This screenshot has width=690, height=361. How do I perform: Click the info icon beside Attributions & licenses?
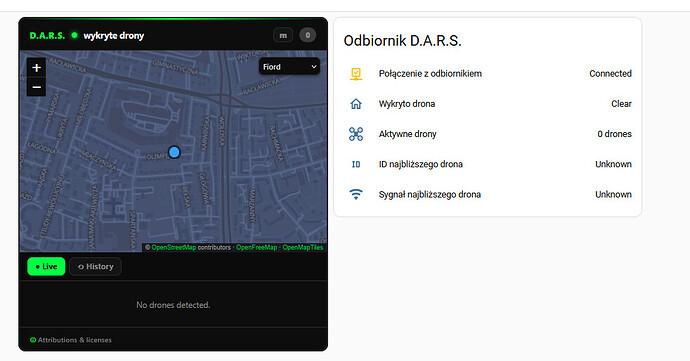coord(33,340)
